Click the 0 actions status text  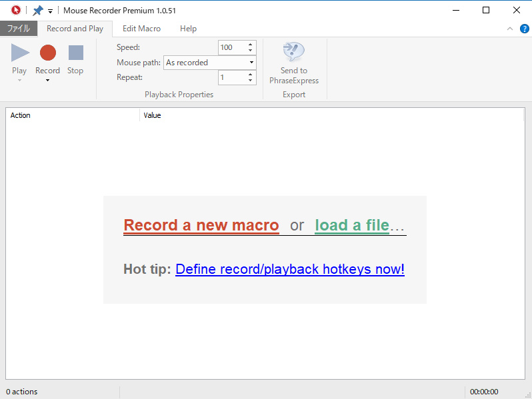(22, 392)
